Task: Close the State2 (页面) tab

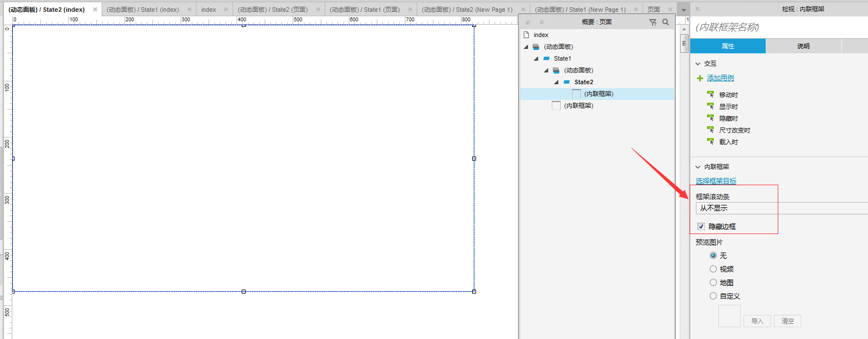Action: pyautogui.click(x=318, y=10)
